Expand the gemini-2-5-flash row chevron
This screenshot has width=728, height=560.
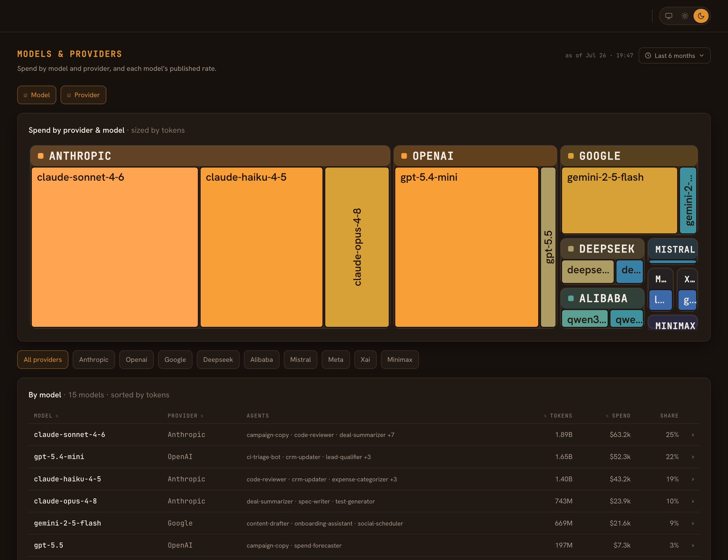point(693,523)
